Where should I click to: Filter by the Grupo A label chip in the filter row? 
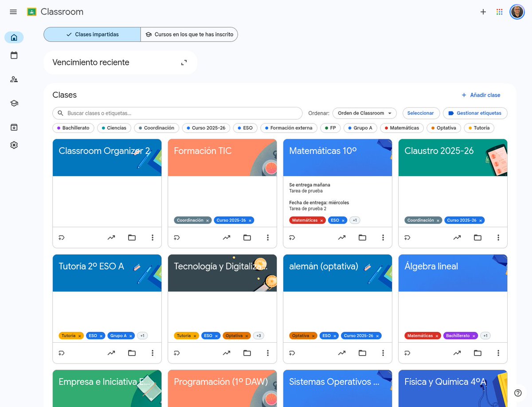[360, 128]
